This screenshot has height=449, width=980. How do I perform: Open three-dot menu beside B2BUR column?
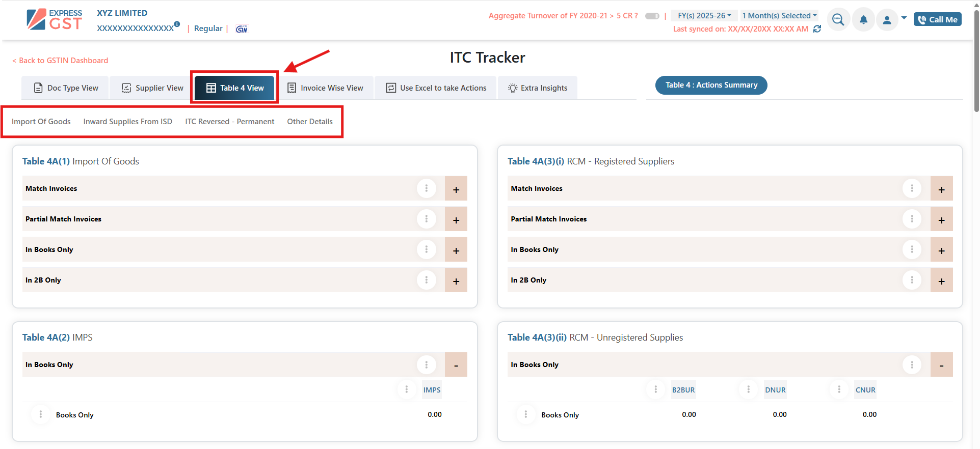click(x=655, y=389)
